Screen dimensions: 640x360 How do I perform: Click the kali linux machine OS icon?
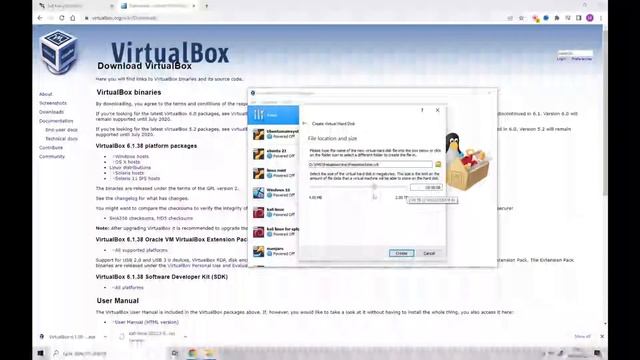pos(258,212)
